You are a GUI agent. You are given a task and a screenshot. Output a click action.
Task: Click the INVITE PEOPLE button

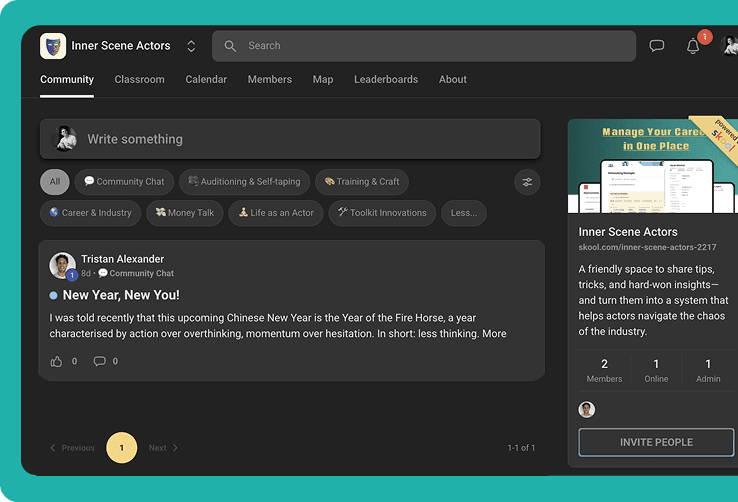pyautogui.click(x=656, y=442)
